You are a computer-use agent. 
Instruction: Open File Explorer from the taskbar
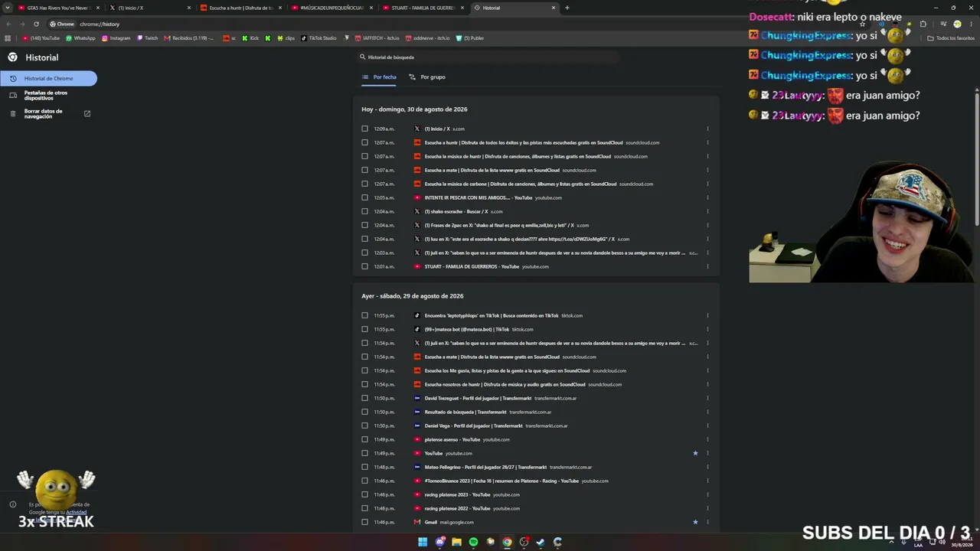[456, 542]
